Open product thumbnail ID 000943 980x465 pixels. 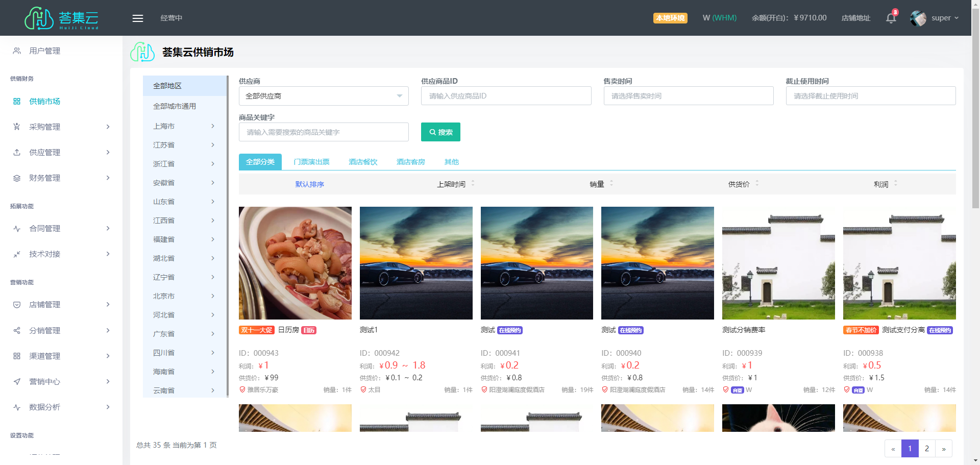click(295, 263)
